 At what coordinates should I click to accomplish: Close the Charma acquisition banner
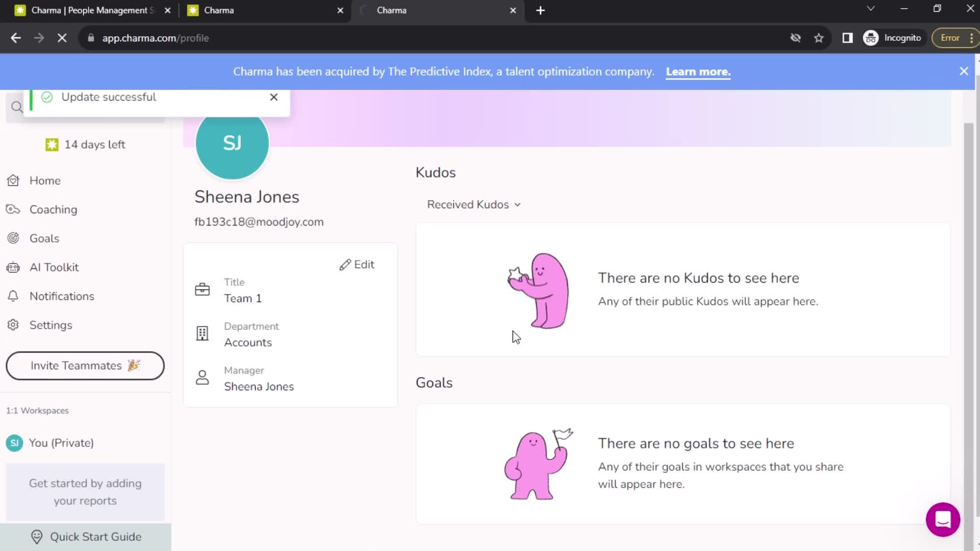(x=964, y=70)
